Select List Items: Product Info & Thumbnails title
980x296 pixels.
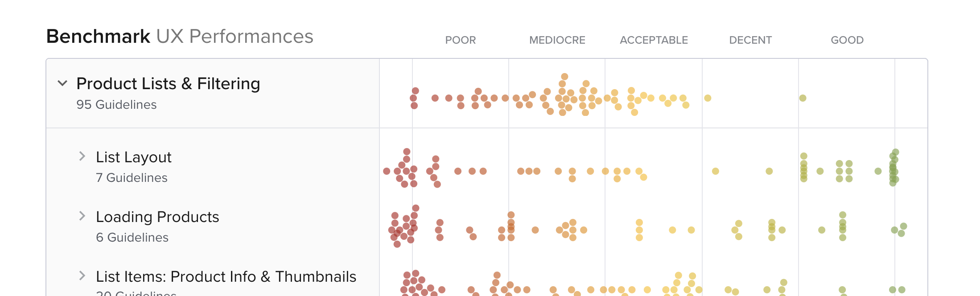coord(226,276)
